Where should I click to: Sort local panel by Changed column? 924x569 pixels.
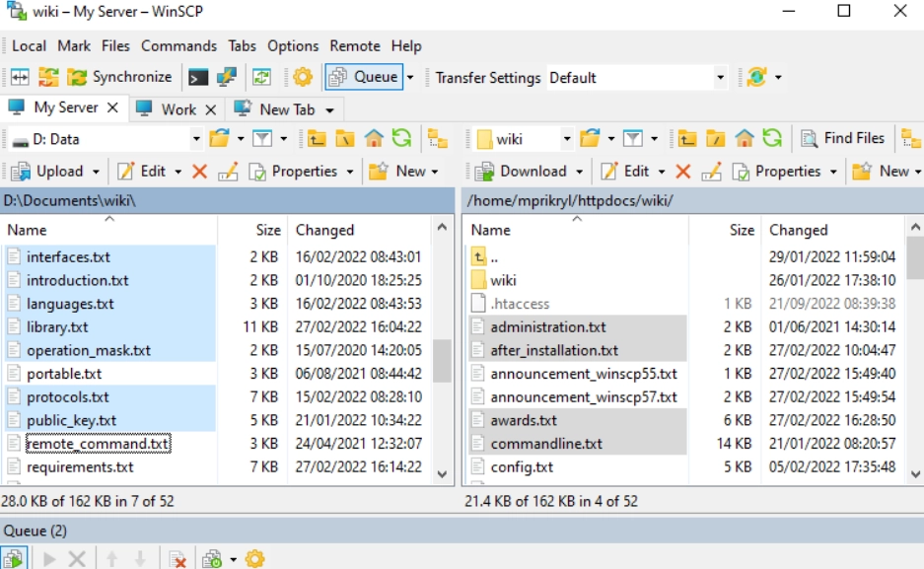tap(324, 230)
